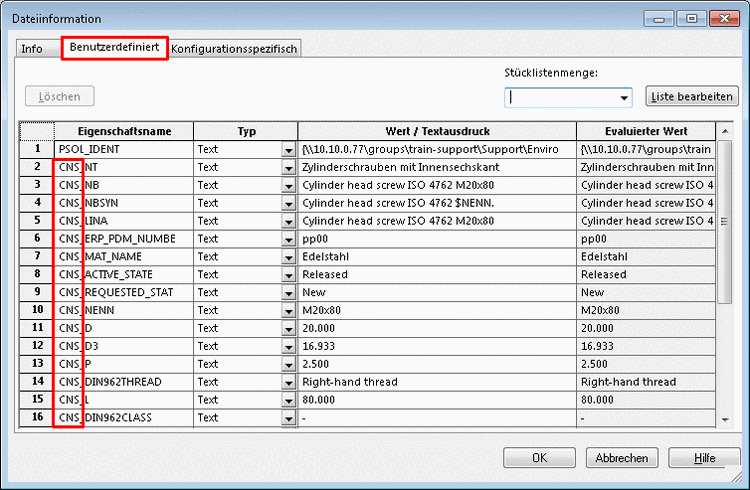This screenshot has height=490, width=750.
Task: Open Typ dropdown for CNS_LINA row
Action: [x=288, y=222]
